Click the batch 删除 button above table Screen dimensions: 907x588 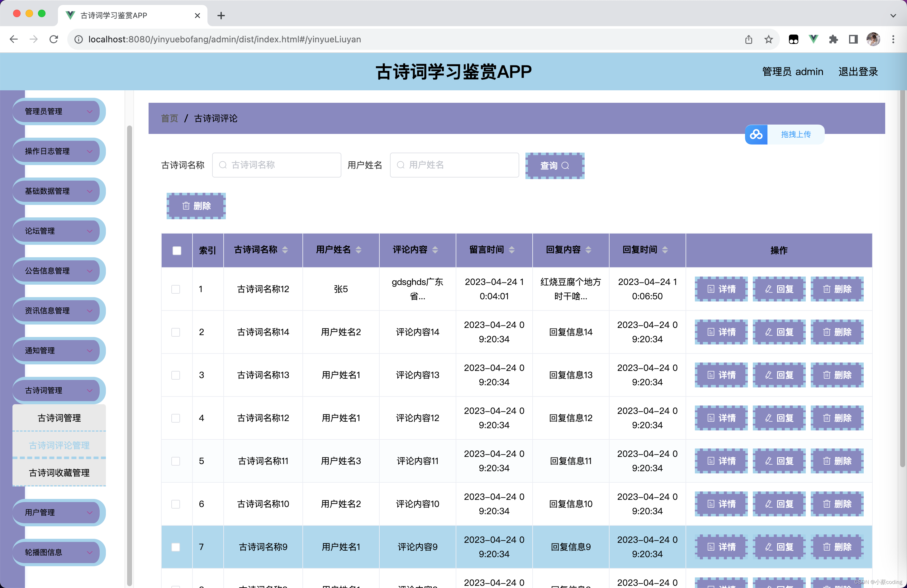click(x=196, y=206)
